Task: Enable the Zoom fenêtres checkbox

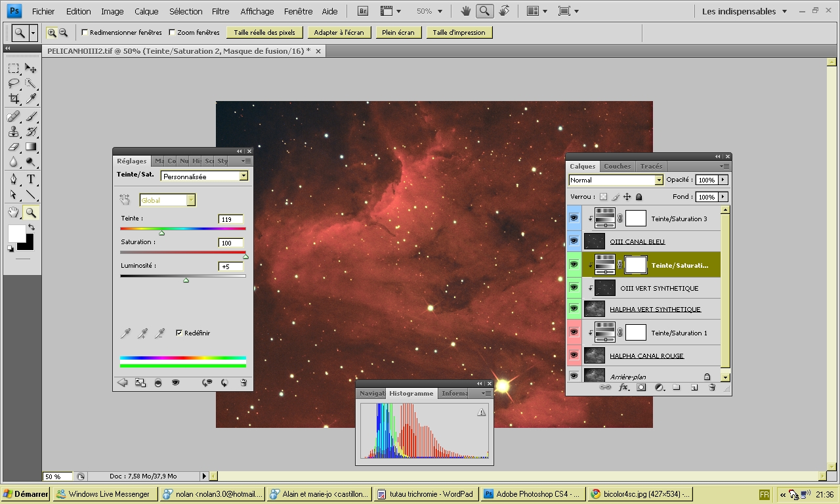Action: [172, 32]
